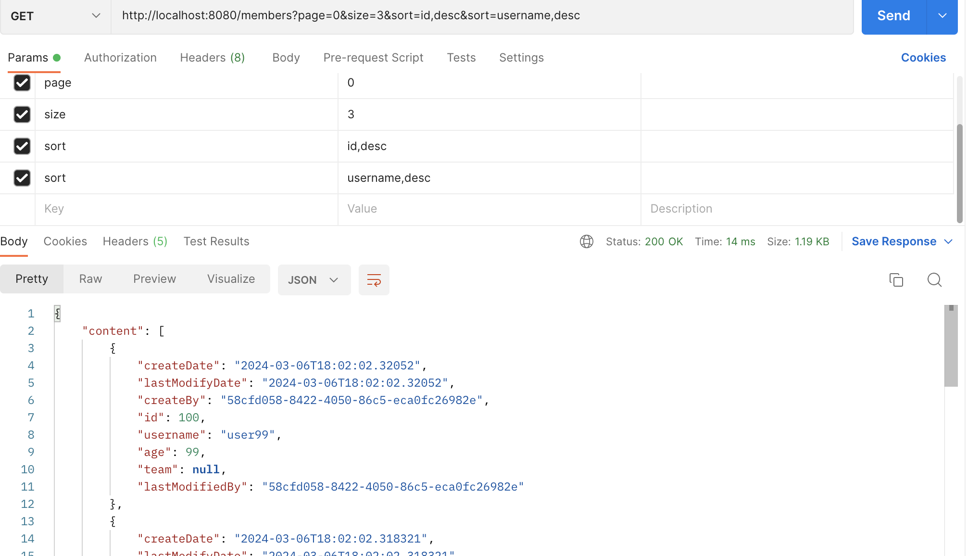The height and width of the screenshot is (556, 980).
Task: Click the request URL input field
Action: coord(481,16)
